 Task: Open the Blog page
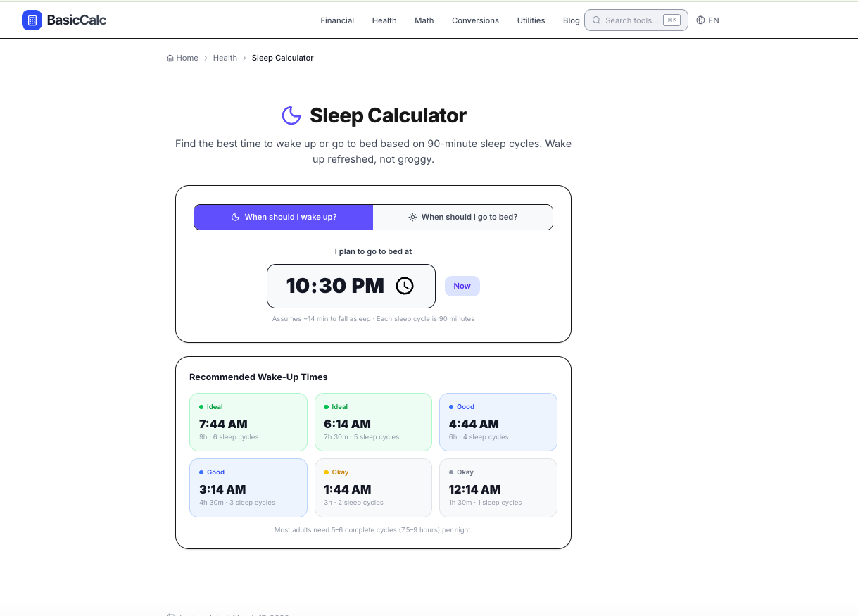coord(571,20)
